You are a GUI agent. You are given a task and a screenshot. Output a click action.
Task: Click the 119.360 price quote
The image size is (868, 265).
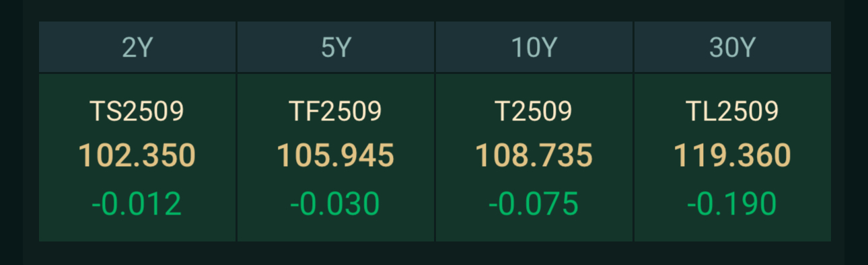[x=733, y=156]
